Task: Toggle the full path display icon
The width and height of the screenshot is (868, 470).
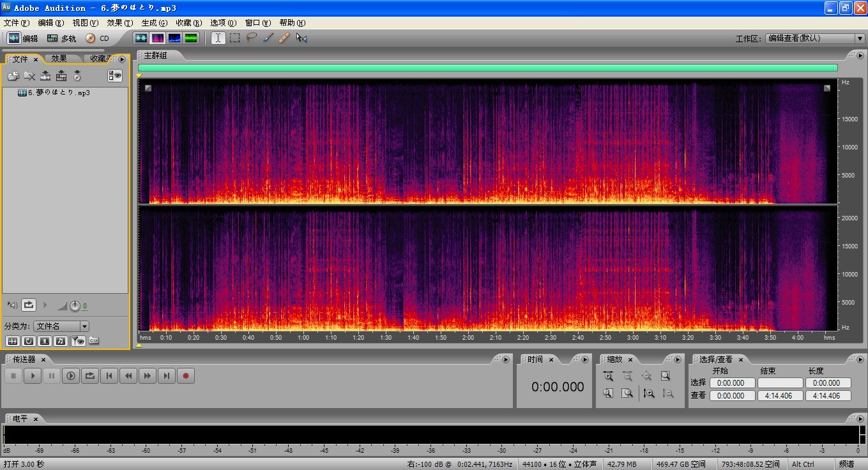Action: (x=94, y=341)
